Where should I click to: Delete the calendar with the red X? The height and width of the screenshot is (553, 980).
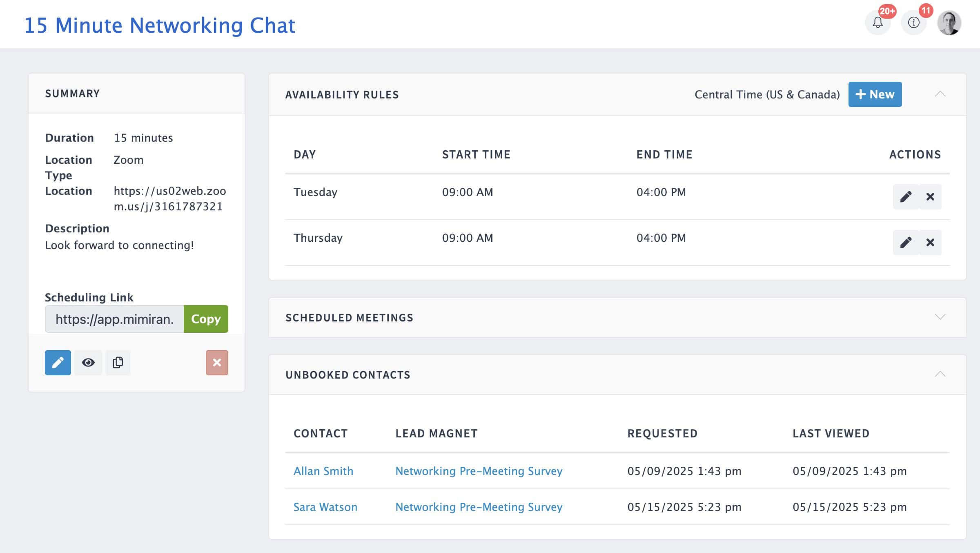pos(217,363)
